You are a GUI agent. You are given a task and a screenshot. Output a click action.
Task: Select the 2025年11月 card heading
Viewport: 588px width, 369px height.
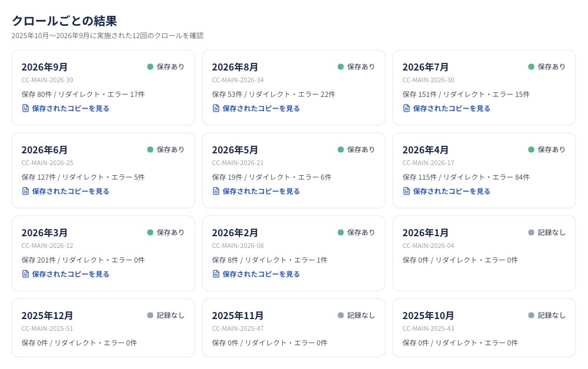coord(238,316)
